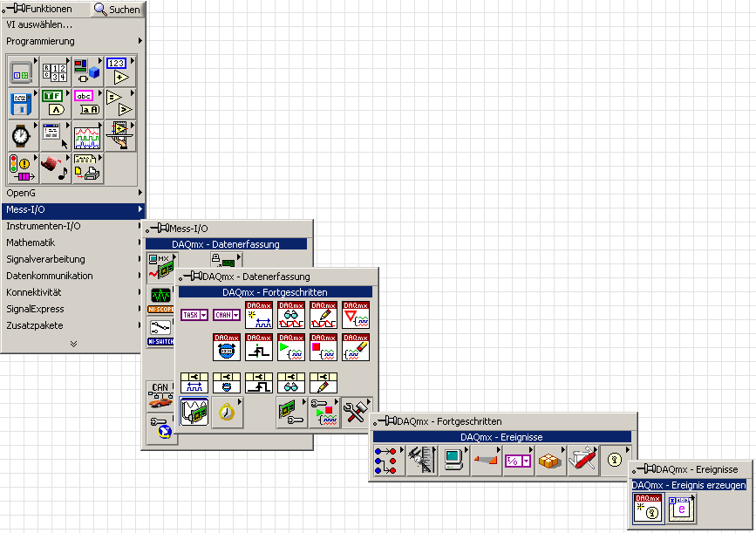Select DAQmx Create Event VI in Ereignisse

[649, 508]
